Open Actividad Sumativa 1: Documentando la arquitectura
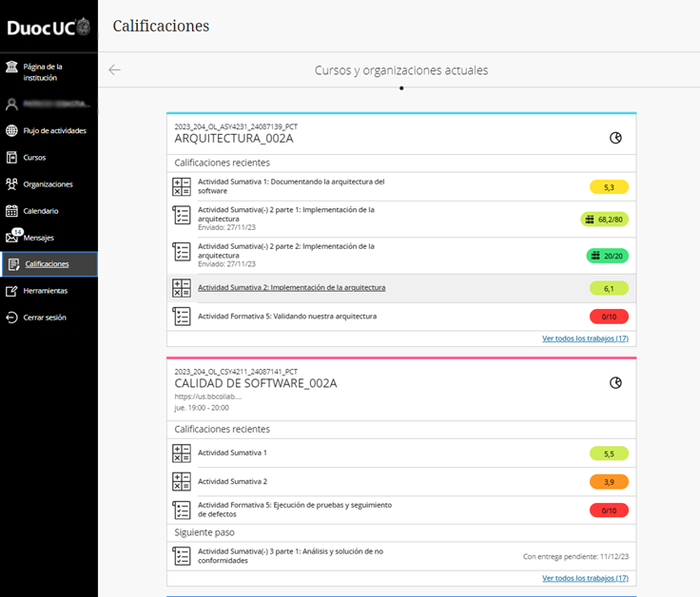This screenshot has width=700, height=597. (291, 186)
